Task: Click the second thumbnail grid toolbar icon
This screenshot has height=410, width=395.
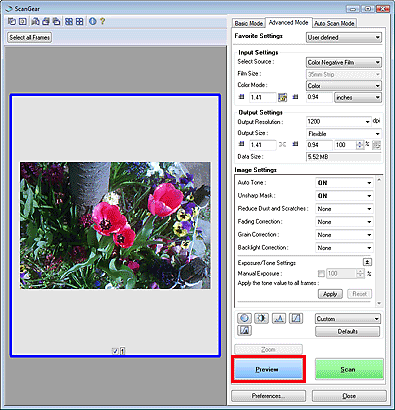Action: [80, 22]
